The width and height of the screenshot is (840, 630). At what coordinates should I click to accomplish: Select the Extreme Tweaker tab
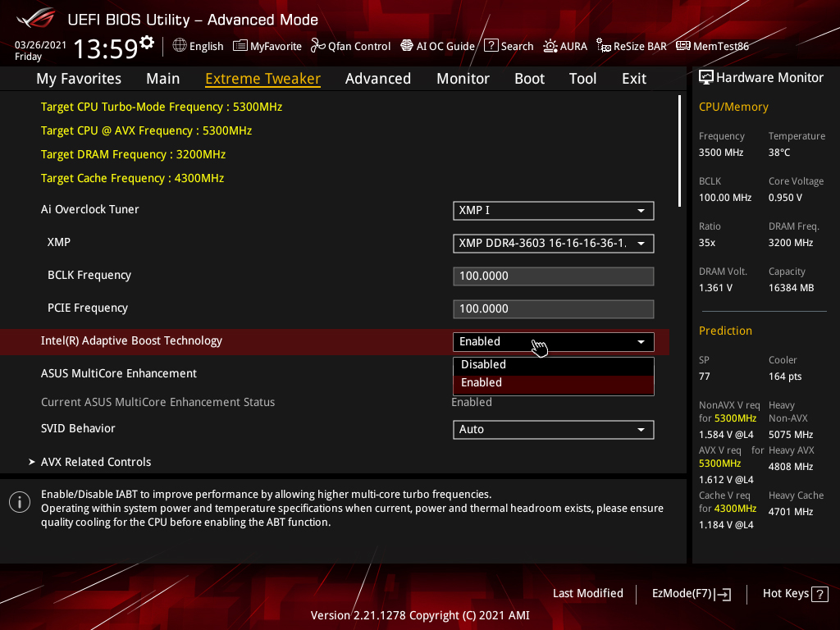click(x=263, y=79)
